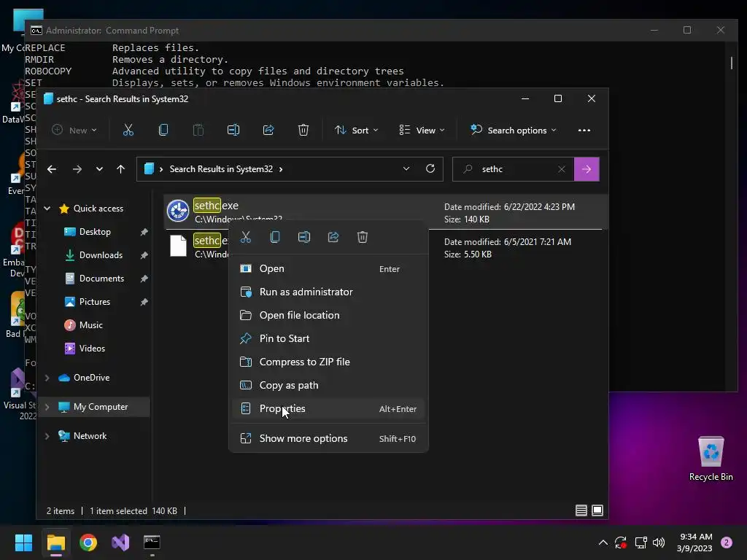Open the volume control in system tray
The image size is (747, 560).
tap(659, 542)
